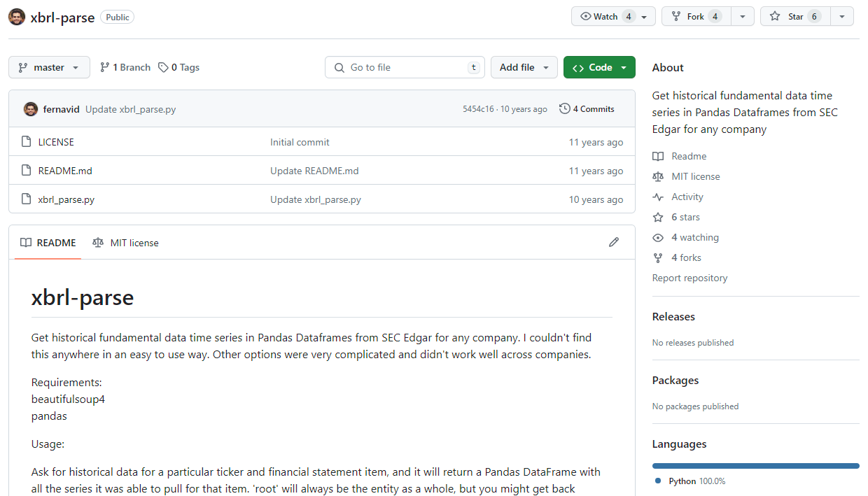Open the README.md file
Screen dimensions: 868x496
pos(65,171)
